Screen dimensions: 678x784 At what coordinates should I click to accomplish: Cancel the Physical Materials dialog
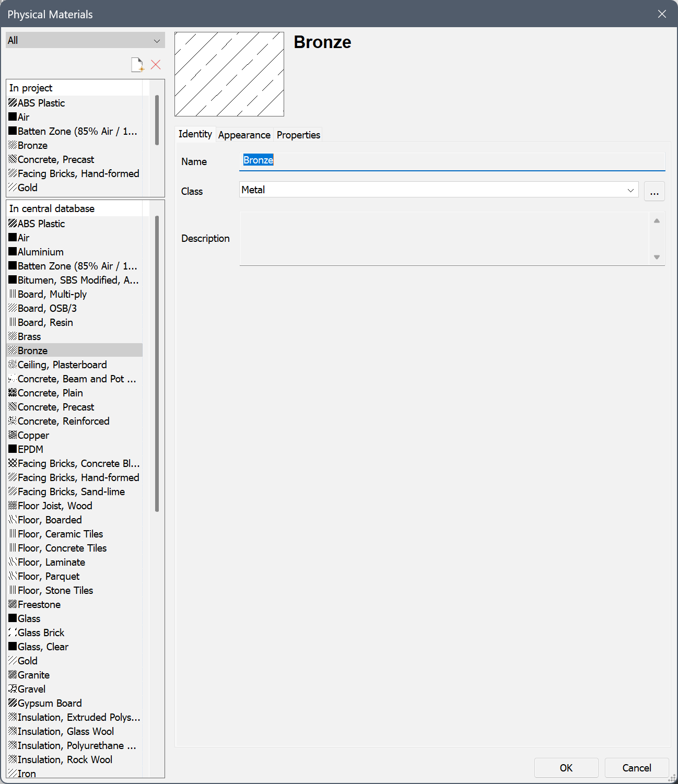point(636,768)
